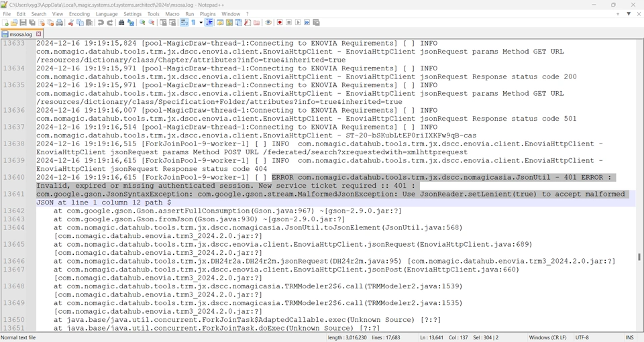The width and height of the screenshot is (644, 342).
Task: Open the Document Map icon
Action: (x=229, y=23)
